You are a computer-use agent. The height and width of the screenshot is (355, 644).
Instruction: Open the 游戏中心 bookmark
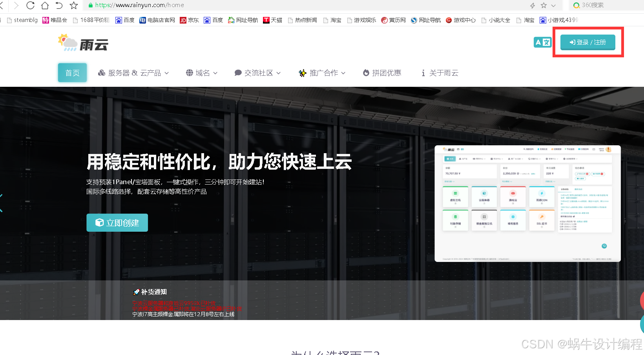tap(461, 20)
